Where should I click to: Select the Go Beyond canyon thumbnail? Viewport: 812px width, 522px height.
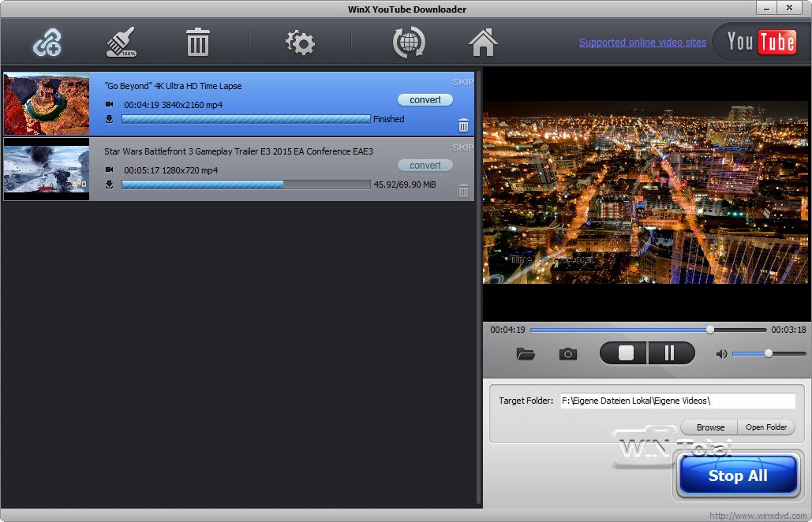point(47,103)
